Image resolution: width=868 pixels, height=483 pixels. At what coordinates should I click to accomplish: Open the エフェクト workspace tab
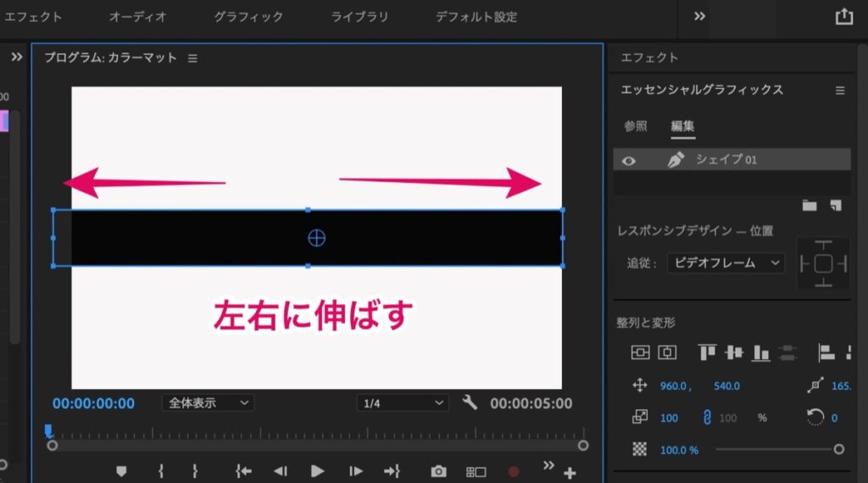33,17
